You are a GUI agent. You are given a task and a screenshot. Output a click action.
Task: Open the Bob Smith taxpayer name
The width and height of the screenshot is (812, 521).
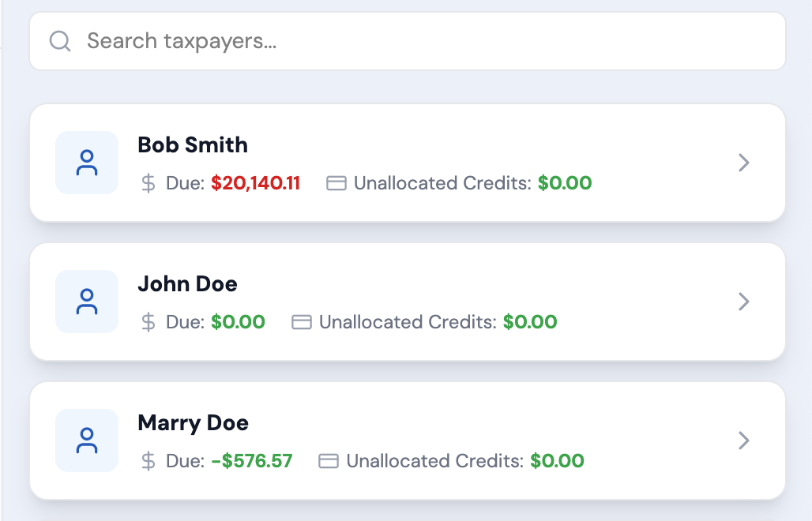click(193, 145)
